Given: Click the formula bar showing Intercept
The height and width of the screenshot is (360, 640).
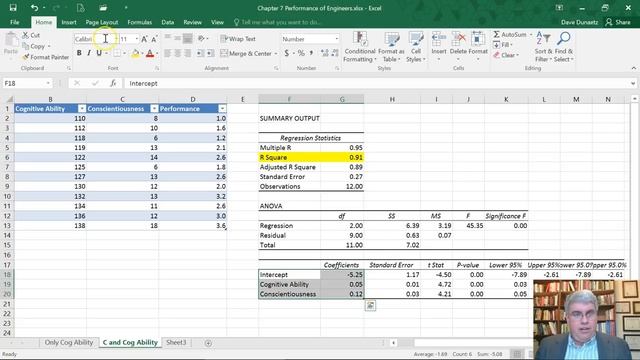Looking at the screenshot, I should [x=378, y=83].
